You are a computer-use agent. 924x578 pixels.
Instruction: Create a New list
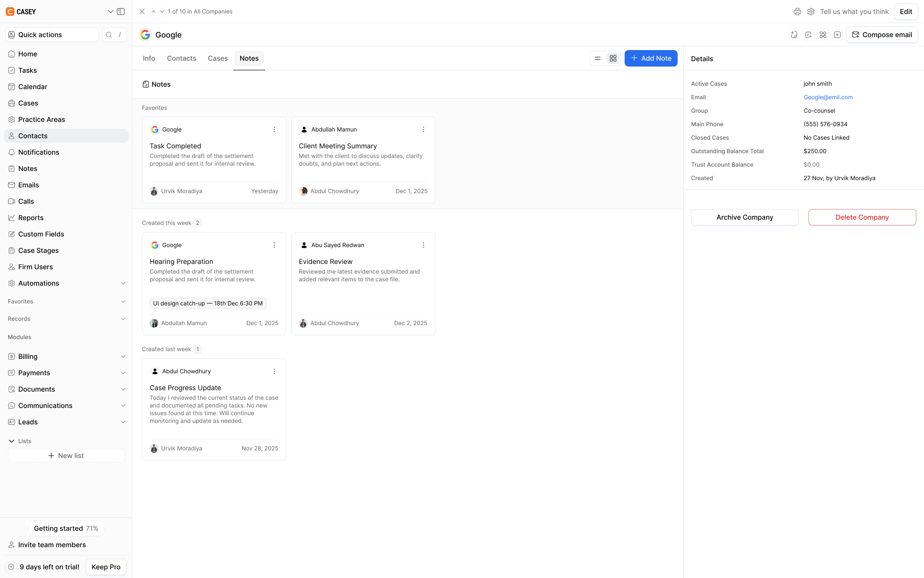(x=66, y=456)
